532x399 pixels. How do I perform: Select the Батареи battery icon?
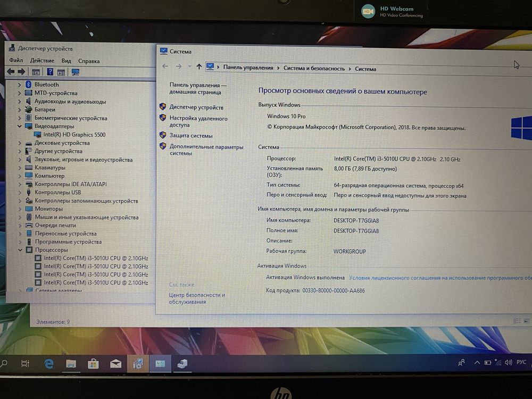point(29,110)
